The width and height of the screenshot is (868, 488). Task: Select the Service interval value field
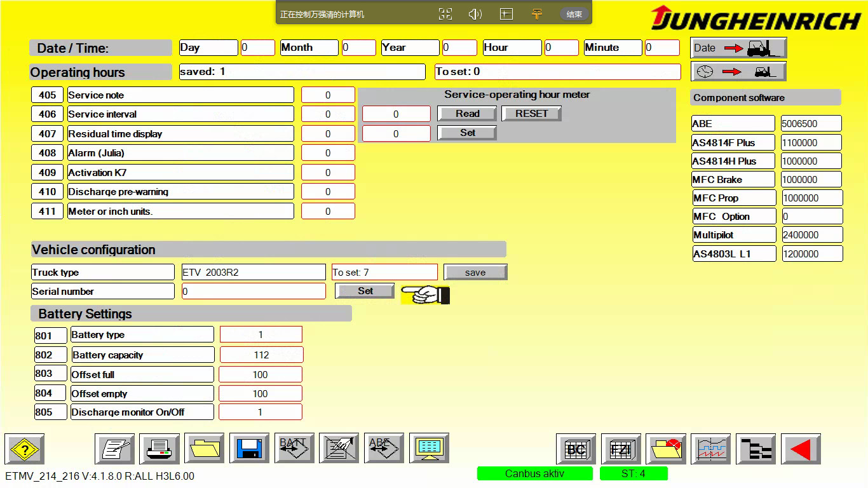click(x=328, y=114)
